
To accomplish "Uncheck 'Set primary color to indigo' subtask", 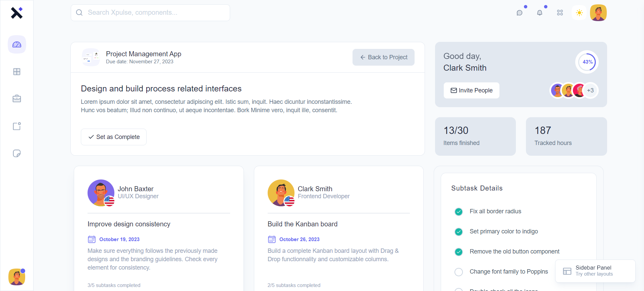I will tap(459, 232).
